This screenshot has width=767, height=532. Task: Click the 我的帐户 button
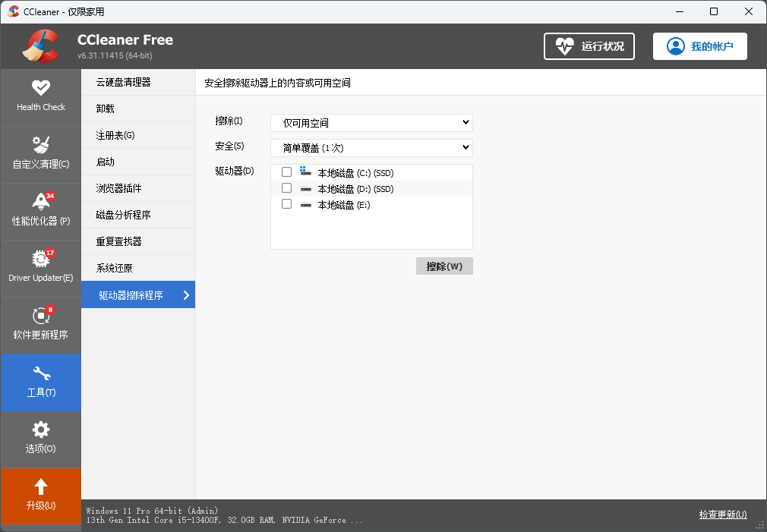click(700, 46)
